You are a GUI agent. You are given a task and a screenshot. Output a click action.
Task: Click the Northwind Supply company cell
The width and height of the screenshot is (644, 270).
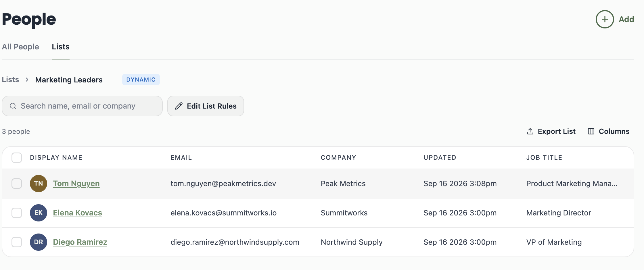(x=352, y=242)
